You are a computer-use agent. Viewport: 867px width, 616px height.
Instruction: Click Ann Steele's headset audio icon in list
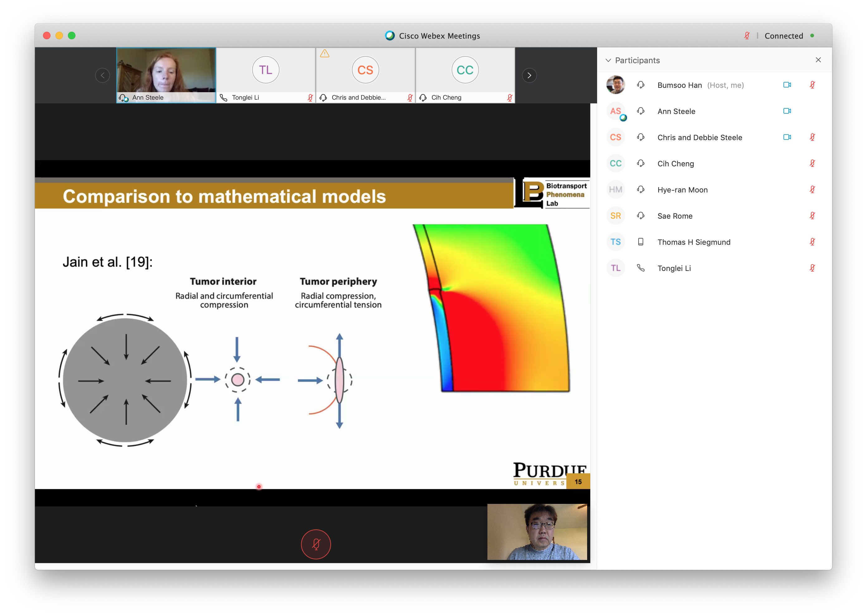coord(641,111)
